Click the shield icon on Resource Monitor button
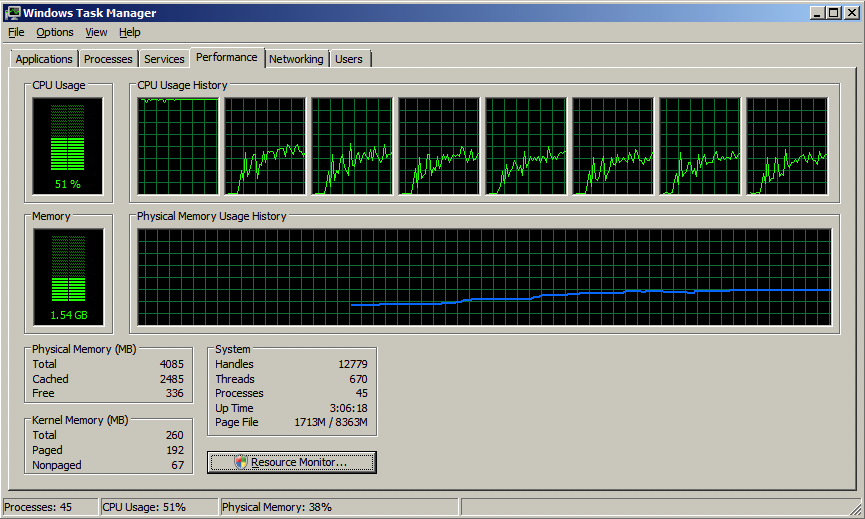 (241, 462)
